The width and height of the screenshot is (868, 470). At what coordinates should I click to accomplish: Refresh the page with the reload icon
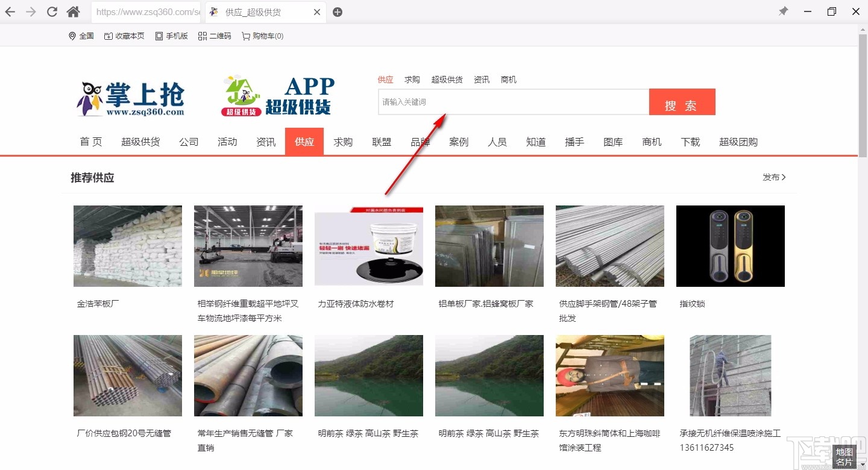52,11
